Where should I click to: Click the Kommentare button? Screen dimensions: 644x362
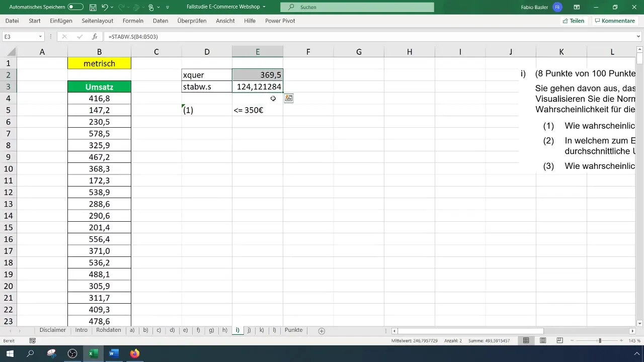pyautogui.click(x=614, y=21)
